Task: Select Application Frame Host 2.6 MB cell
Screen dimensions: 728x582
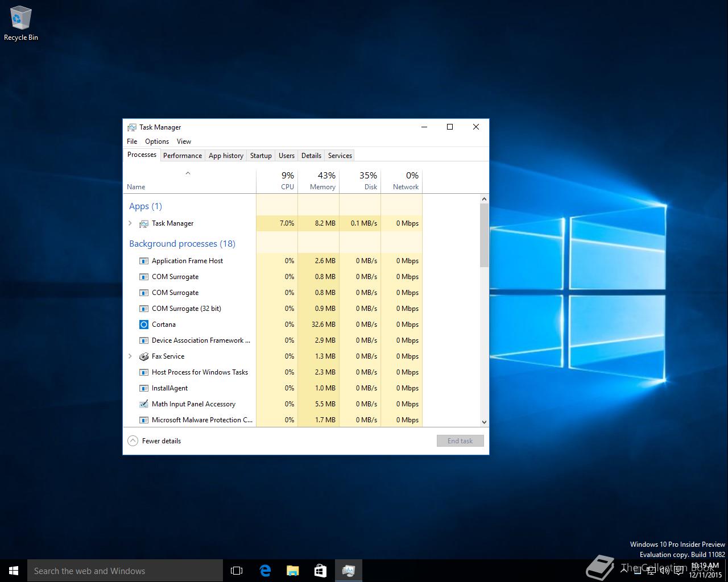Action: point(318,261)
